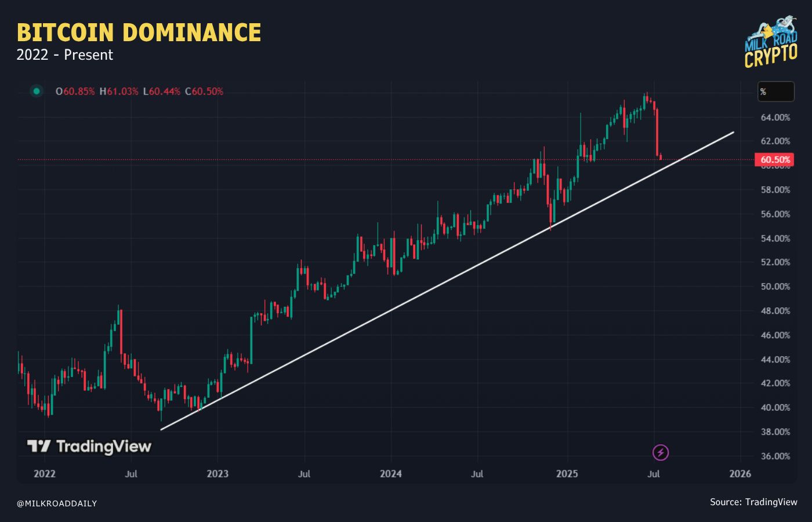Click the 2024 label on time axis
812x522 pixels.
391,474
